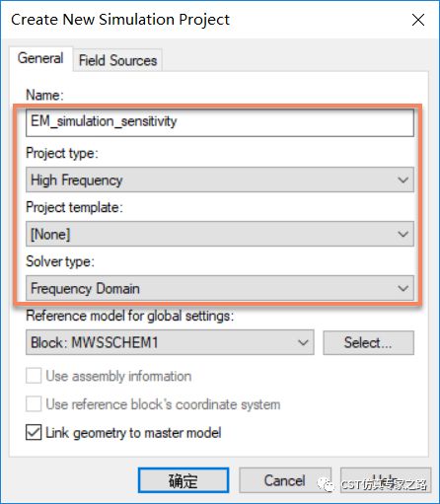
Task: Open the Solver type combo box
Action: pos(220,288)
